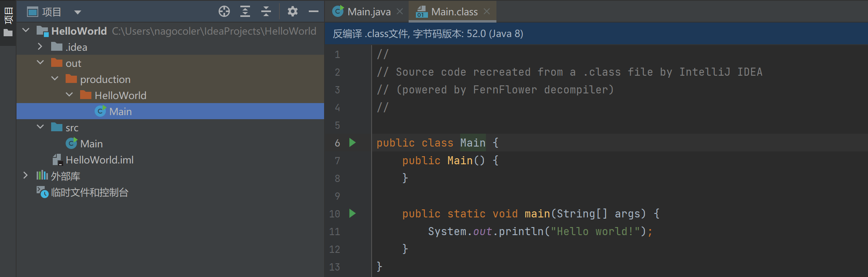Expand the .idea folder
This screenshot has width=868, height=277.
tap(40, 47)
